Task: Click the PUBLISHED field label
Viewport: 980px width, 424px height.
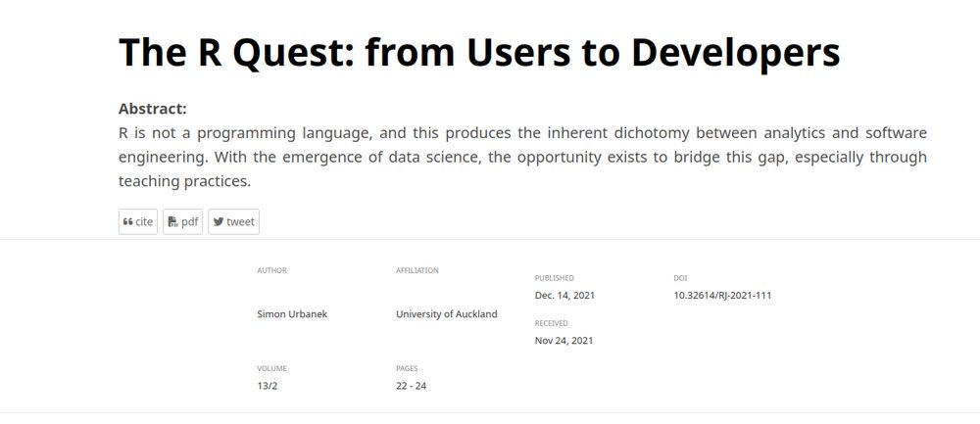Action: 554,278
